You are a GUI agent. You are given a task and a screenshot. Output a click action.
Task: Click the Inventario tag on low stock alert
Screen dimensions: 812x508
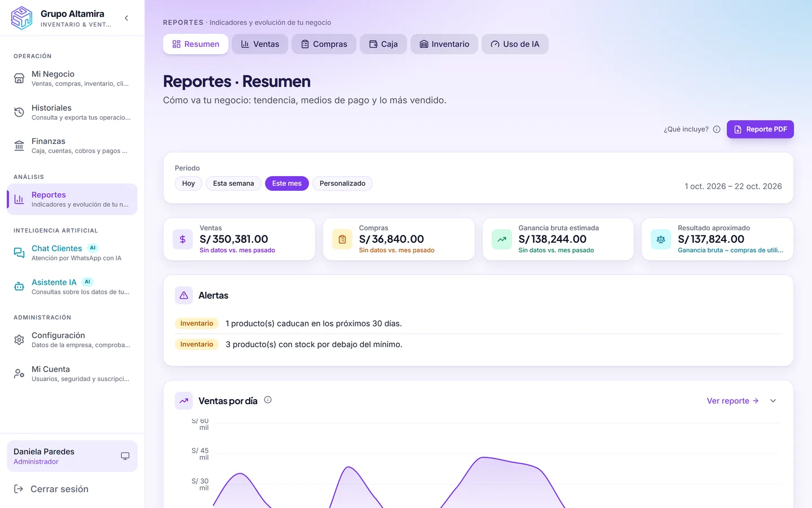(x=197, y=344)
